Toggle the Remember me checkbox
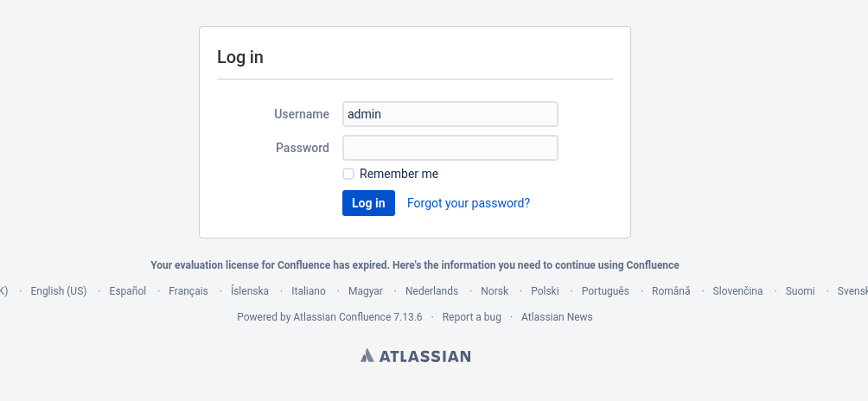The height and width of the screenshot is (401, 868). 348,174
